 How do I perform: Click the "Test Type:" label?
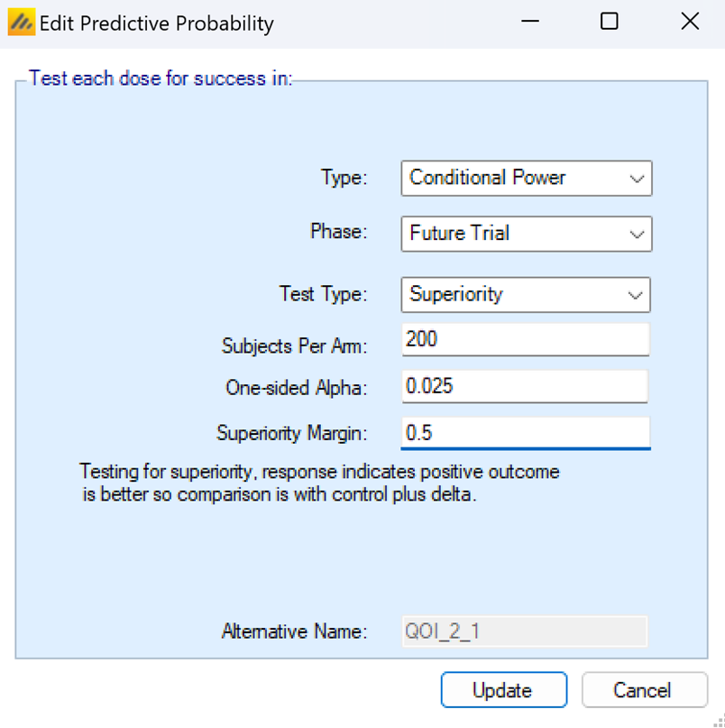point(324,294)
